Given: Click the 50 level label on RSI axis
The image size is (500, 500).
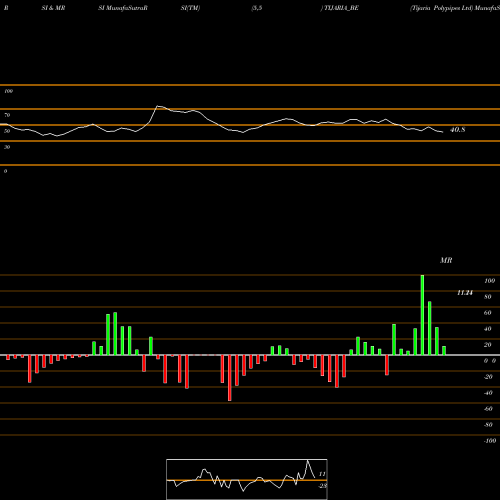Looking at the screenshot, I should 7,131.
